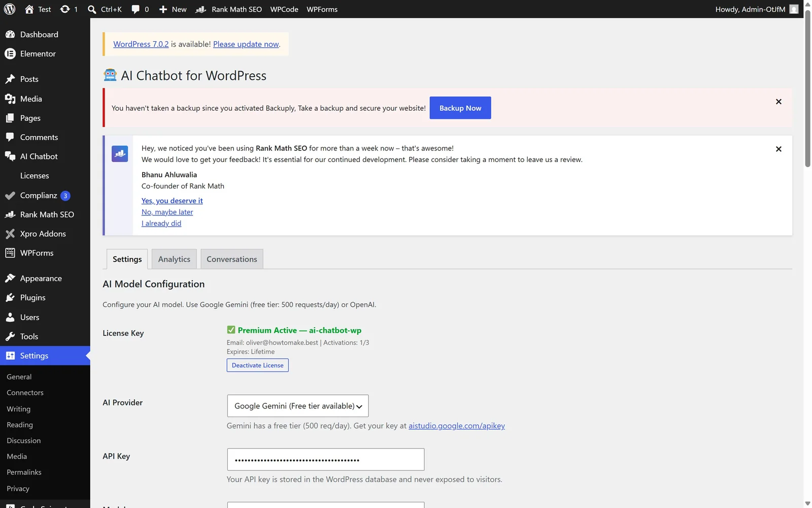Viewport: 812px width, 508px height.
Task: Open comments bubble icon in admin bar
Action: pyautogui.click(x=136, y=9)
